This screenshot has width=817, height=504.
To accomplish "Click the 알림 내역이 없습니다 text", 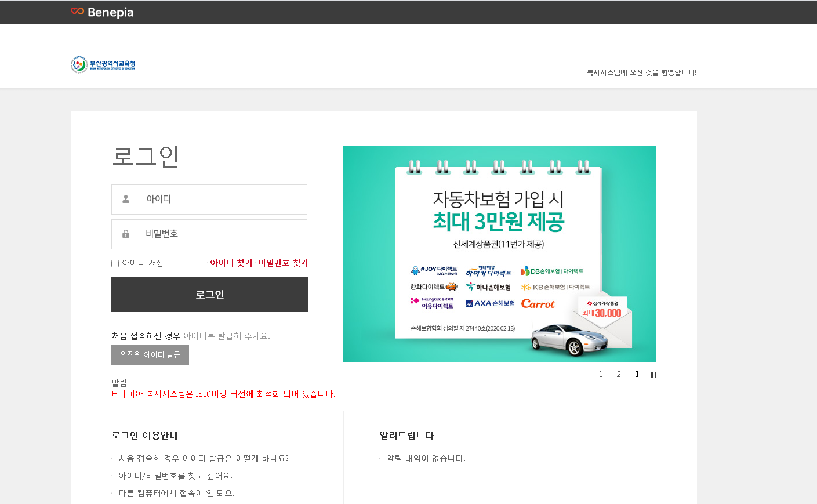I will click(426, 458).
